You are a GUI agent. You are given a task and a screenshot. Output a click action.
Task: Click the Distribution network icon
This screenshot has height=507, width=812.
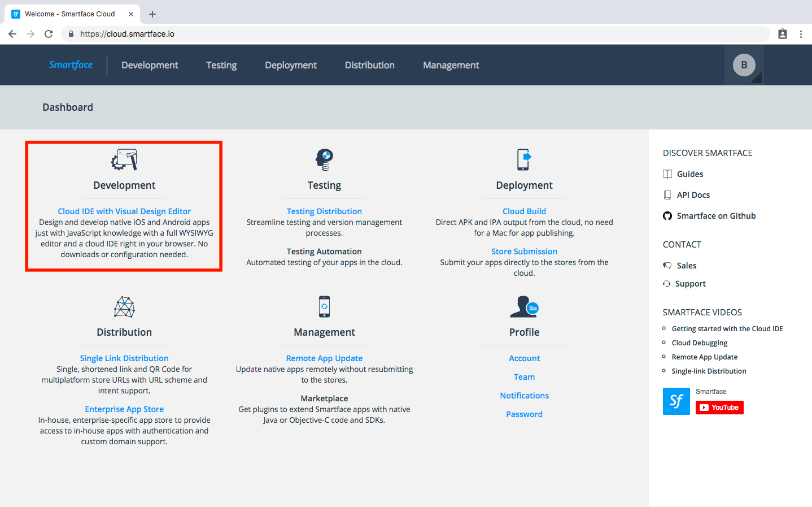click(124, 307)
